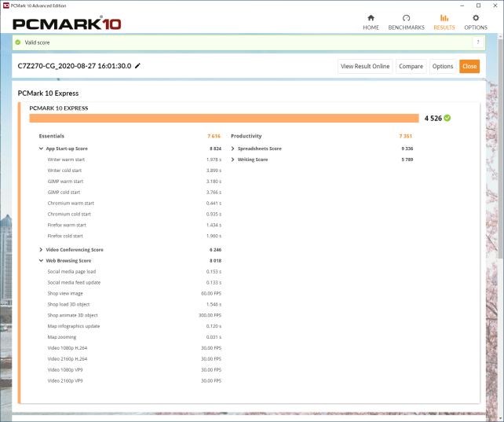Select the result name C7Z270-CG_2020-08-27 16:01:30.0
The image size is (504, 422).
[x=75, y=66]
